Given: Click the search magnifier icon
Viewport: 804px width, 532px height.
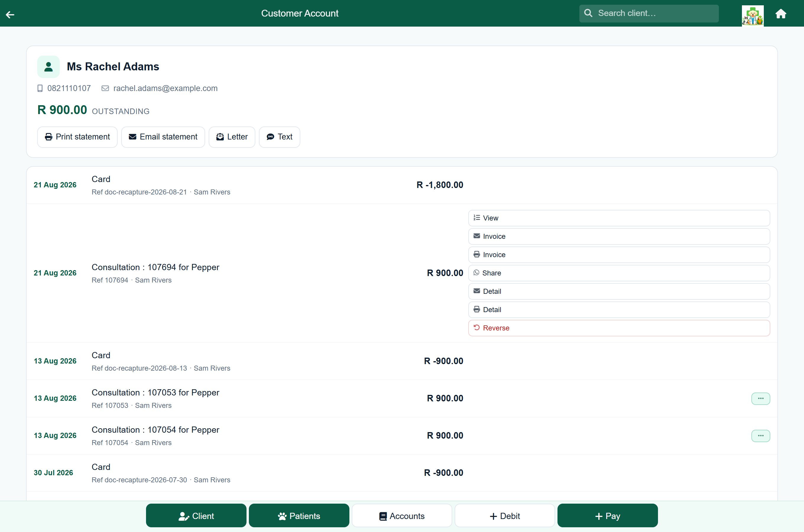Looking at the screenshot, I should (588, 13).
